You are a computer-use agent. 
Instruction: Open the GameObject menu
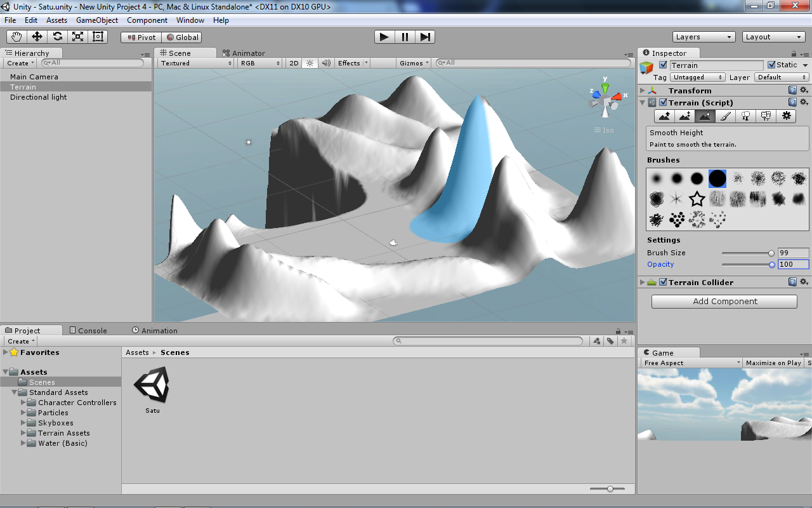(96, 20)
